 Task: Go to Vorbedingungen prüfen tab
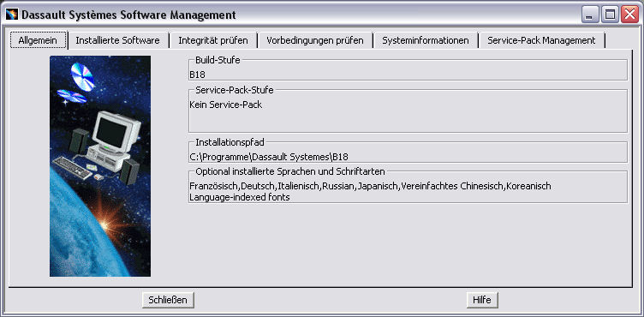coord(315,40)
